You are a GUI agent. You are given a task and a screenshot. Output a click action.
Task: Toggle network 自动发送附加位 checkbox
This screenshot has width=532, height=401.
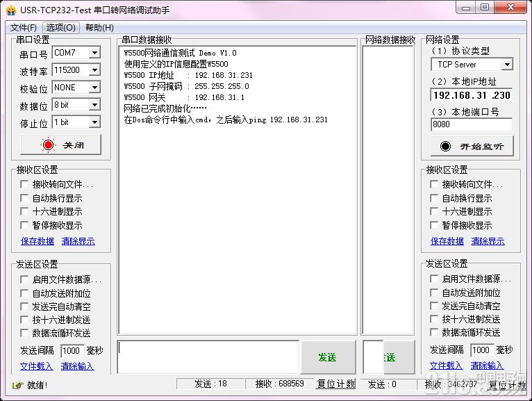coord(434,293)
